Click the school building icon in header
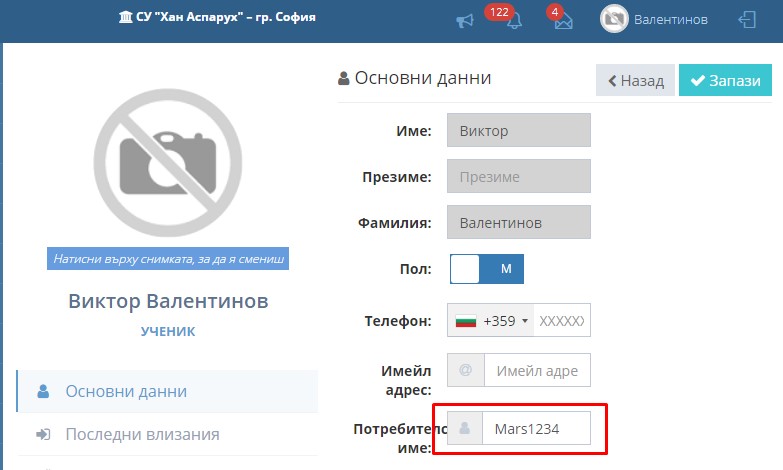The width and height of the screenshot is (783, 470). click(125, 17)
